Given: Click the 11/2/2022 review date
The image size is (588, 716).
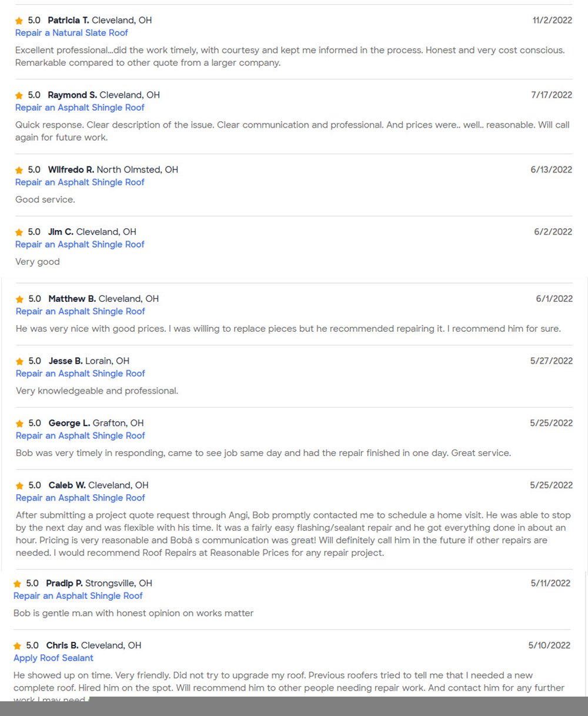Looking at the screenshot, I should pos(552,21).
